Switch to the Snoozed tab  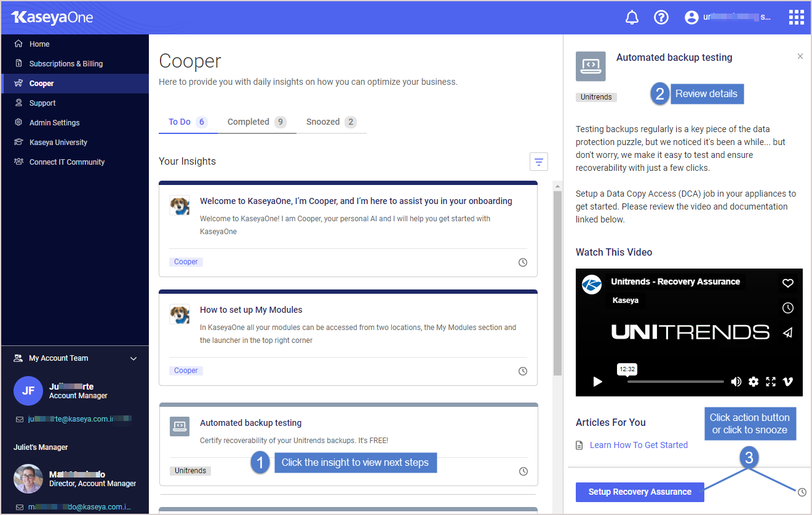(x=331, y=122)
